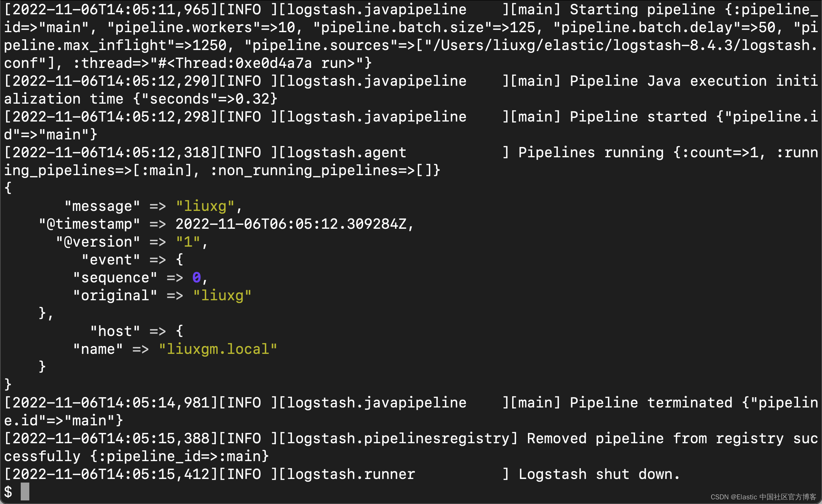Viewport: 822px width, 504px height.
Task: Click the "1" version value in yellow
Action: click(x=188, y=242)
